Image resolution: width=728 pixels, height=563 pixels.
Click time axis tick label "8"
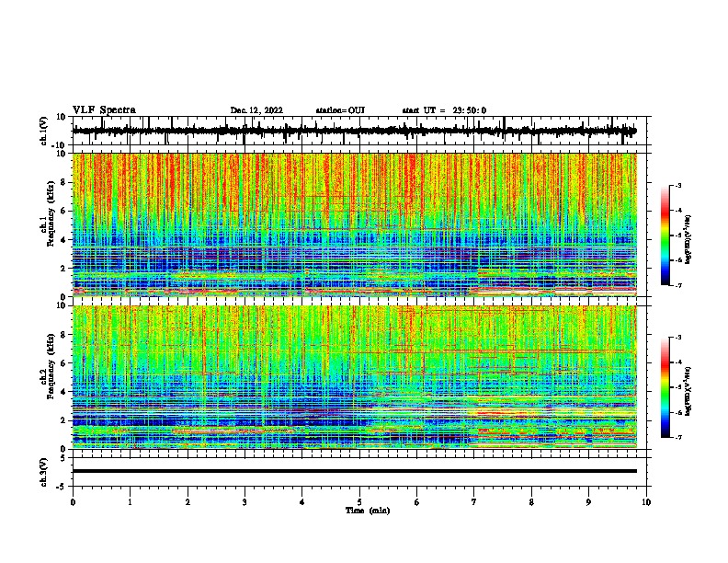531,502
